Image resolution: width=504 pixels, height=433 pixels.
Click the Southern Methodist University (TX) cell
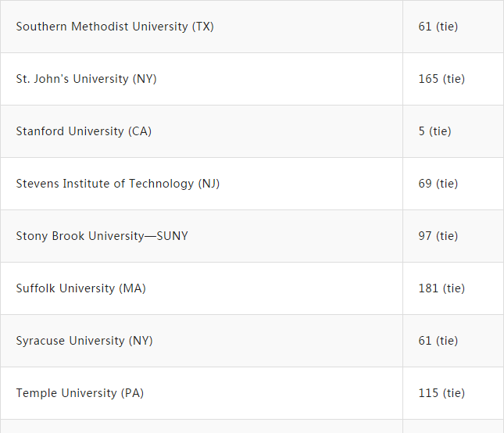pyautogui.click(x=115, y=27)
